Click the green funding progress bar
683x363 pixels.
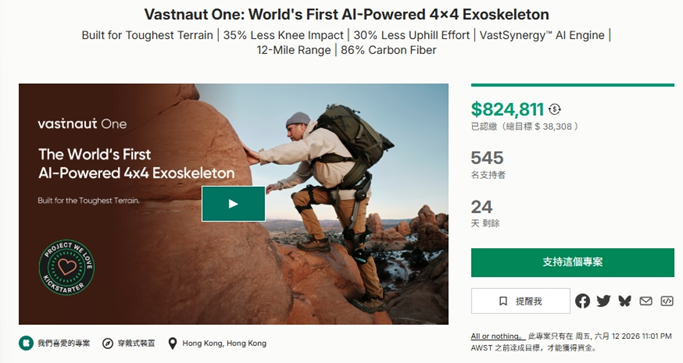click(x=572, y=85)
